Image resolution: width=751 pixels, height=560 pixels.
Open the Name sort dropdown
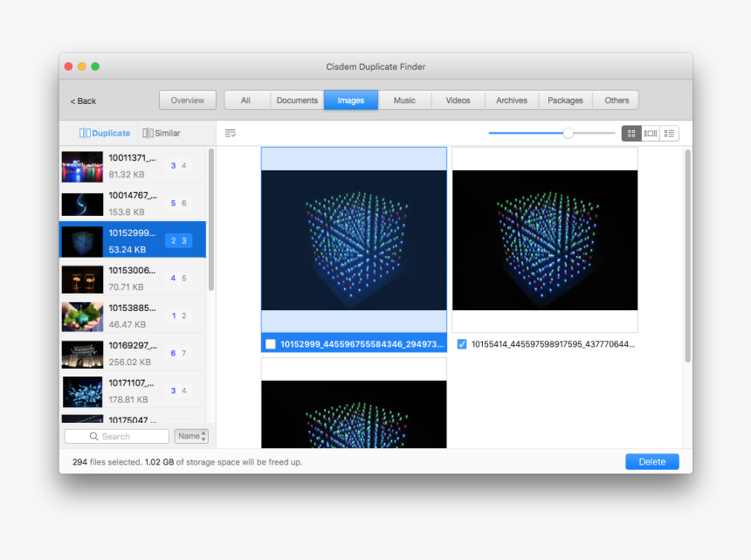click(x=191, y=436)
